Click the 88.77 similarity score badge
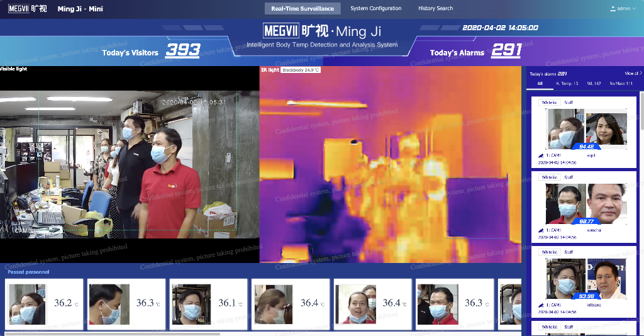Image resolution: width=644 pixels, height=336 pixels. point(586,221)
